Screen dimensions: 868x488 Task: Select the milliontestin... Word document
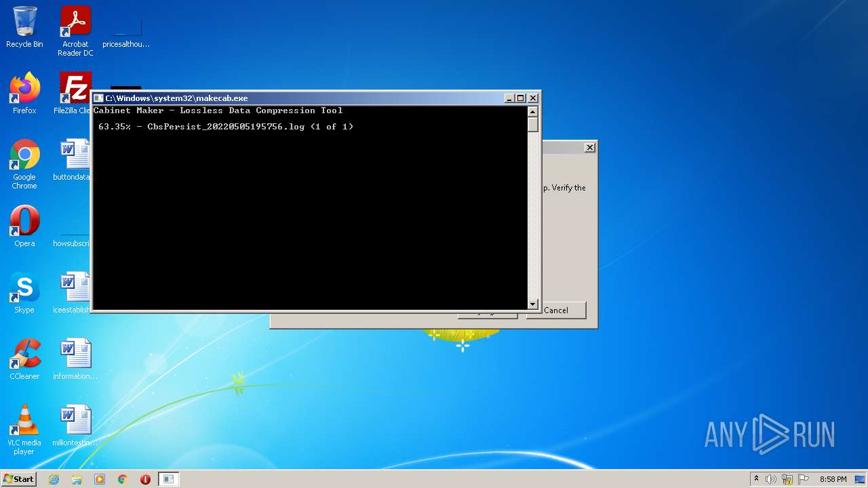tap(75, 426)
